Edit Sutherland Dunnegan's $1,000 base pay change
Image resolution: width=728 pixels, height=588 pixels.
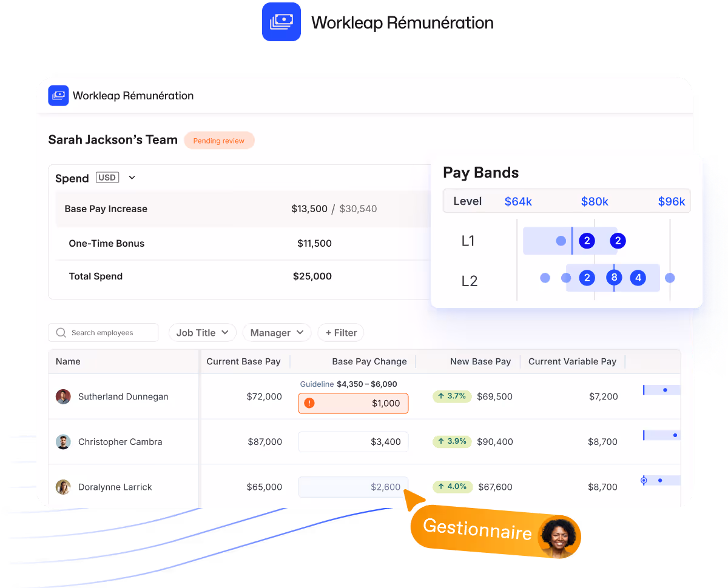pos(353,403)
